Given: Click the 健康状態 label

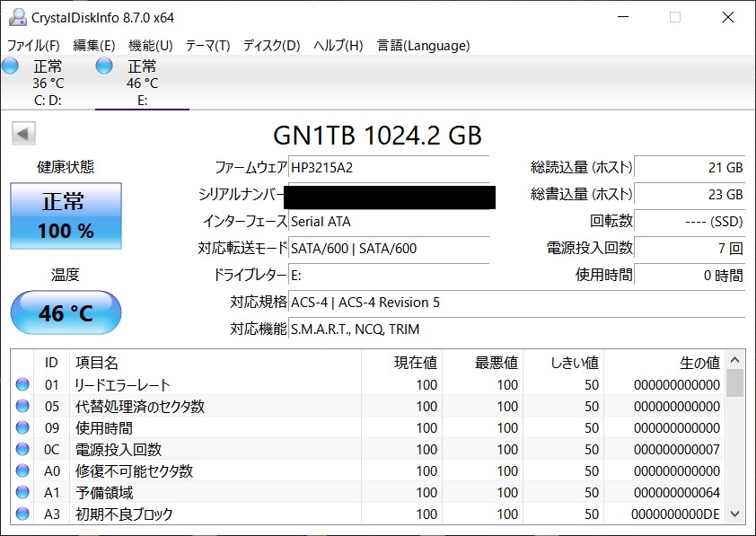Looking at the screenshot, I should (66, 167).
